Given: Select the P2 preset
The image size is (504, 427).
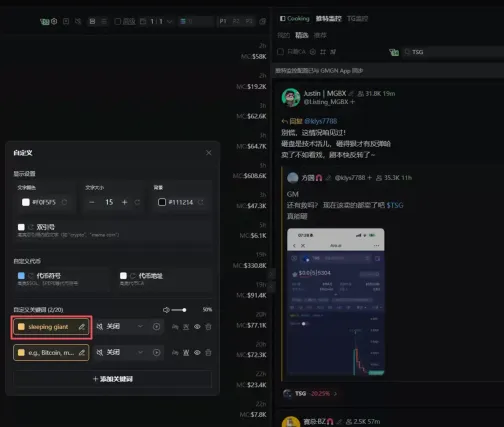Looking at the screenshot, I should click(236, 21).
